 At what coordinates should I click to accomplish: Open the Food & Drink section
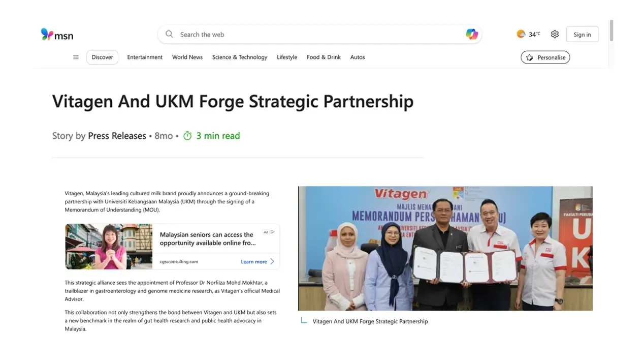click(x=324, y=57)
